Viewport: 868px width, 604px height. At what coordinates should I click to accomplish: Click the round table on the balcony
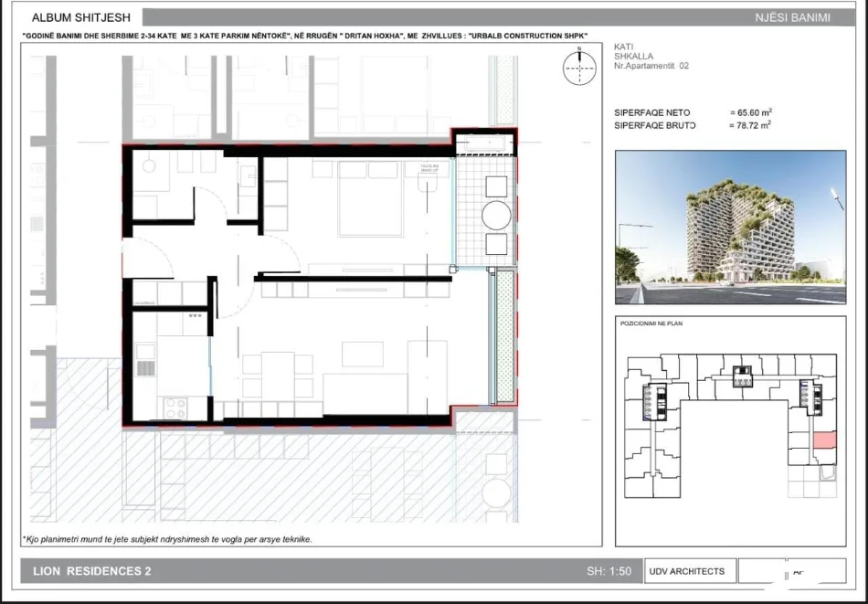496,216
